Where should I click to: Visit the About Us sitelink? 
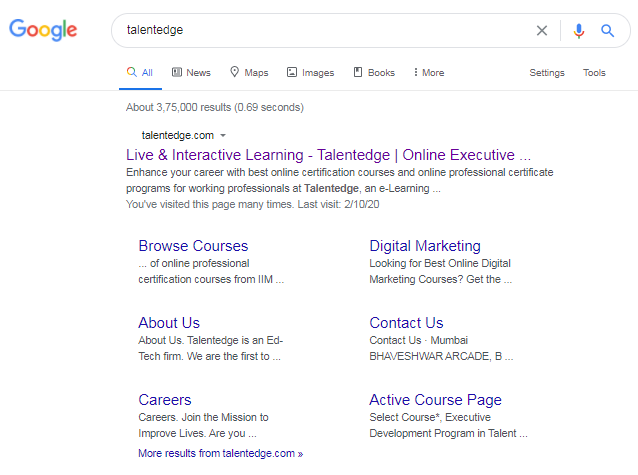[169, 323]
